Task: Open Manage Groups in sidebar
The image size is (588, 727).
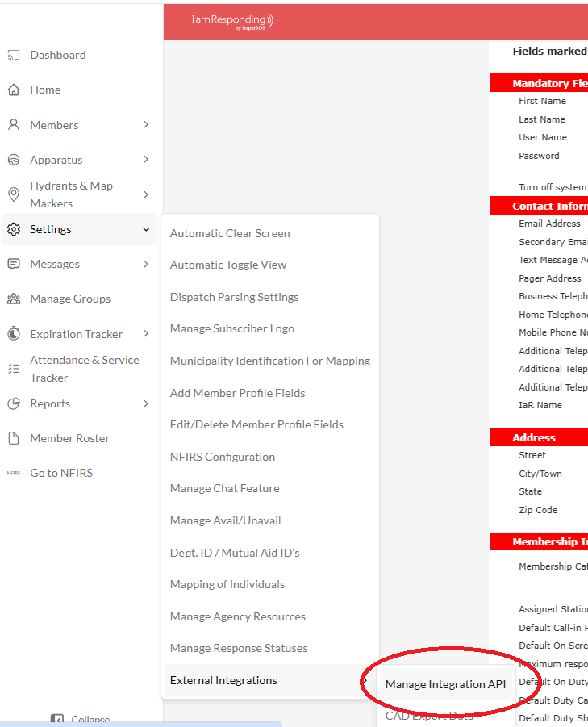Action: (70, 299)
